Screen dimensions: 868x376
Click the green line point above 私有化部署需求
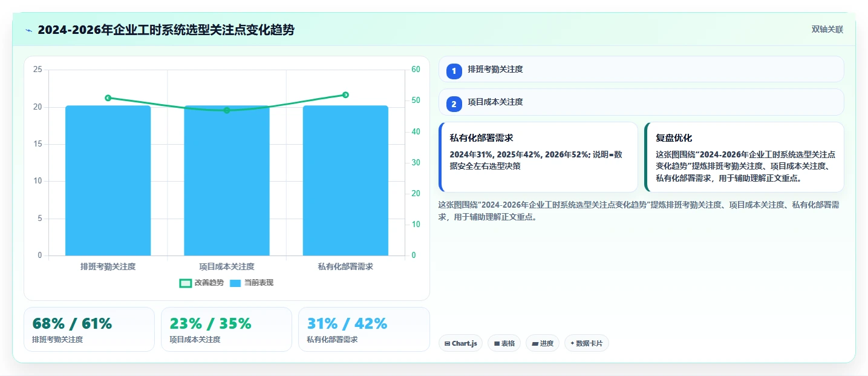345,94
